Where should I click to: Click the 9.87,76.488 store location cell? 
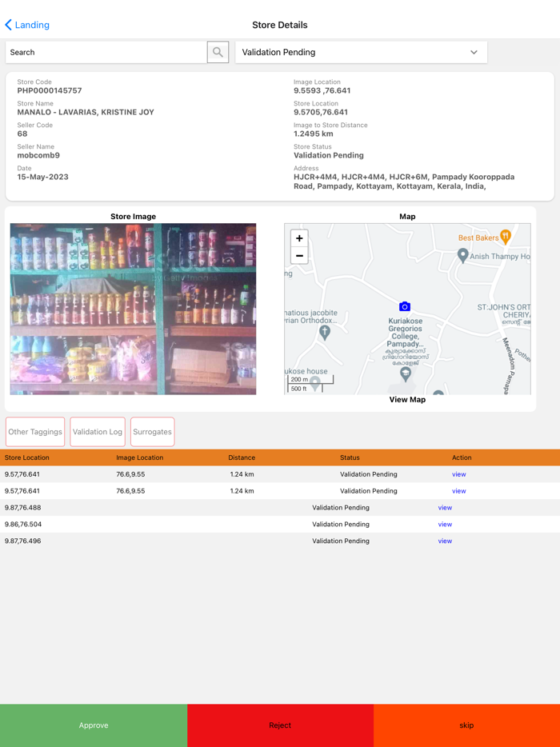pyautogui.click(x=23, y=507)
